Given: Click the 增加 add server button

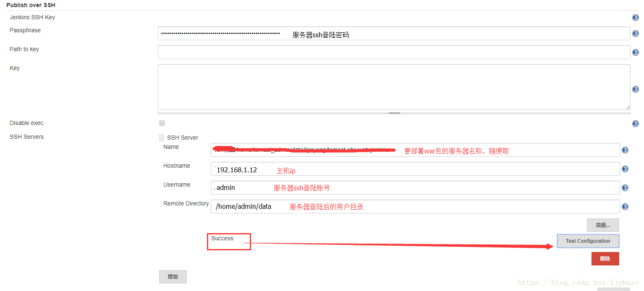Looking at the screenshot, I should (x=173, y=276).
